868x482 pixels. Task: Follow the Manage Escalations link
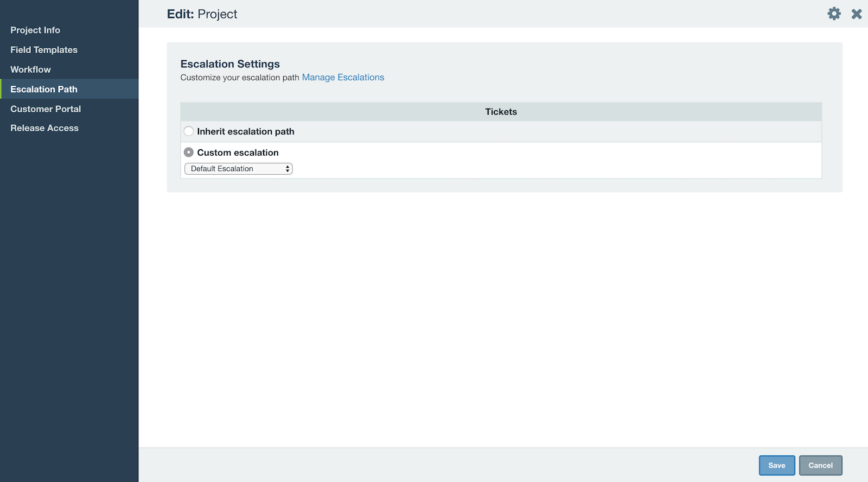point(343,78)
